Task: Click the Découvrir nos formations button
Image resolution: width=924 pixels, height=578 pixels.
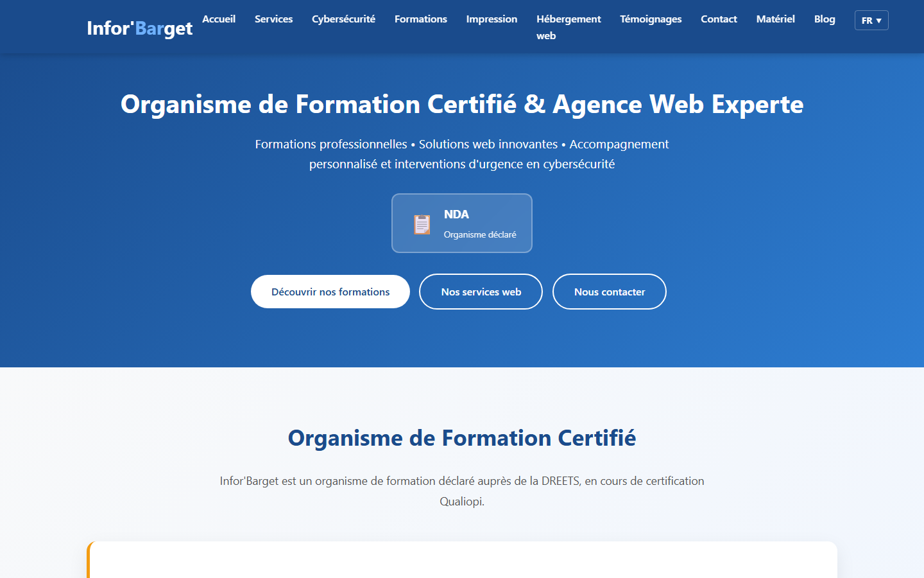Action: click(x=330, y=292)
